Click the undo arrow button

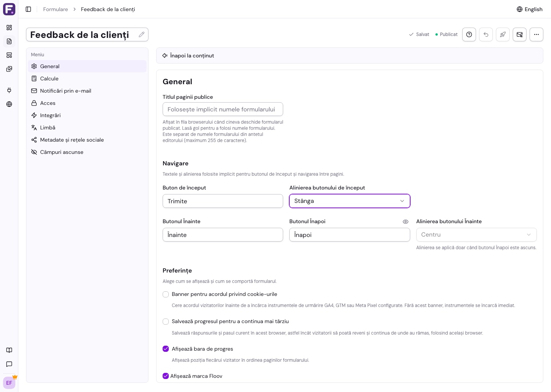(486, 34)
